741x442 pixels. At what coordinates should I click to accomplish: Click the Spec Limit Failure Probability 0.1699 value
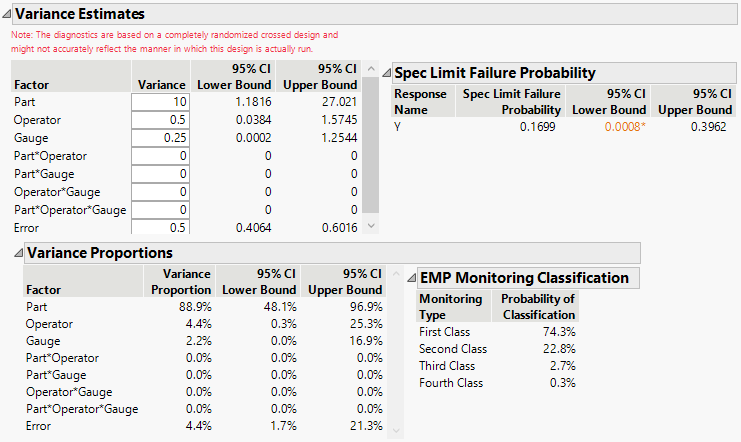tap(536, 127)
